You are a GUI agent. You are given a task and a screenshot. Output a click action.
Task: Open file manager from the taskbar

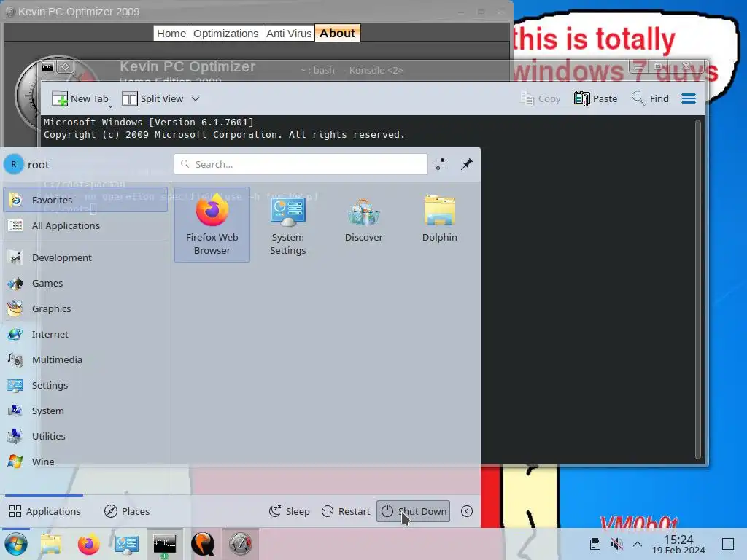tap(51, 544)
